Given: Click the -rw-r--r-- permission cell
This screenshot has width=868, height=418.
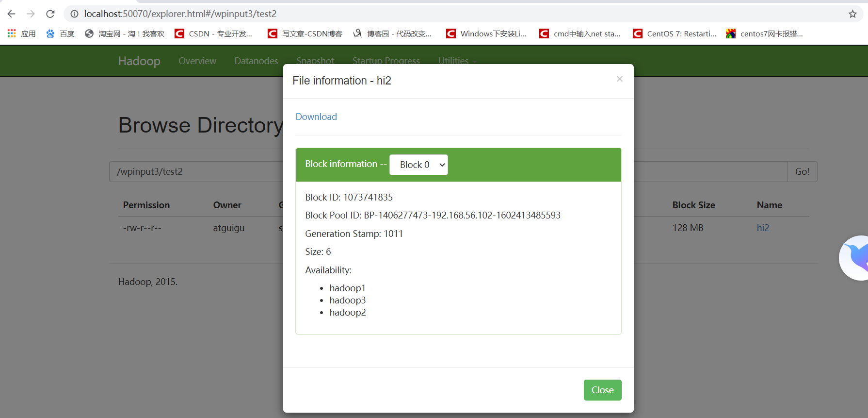Looking at the screenshot, I should [x=142, y=228].
